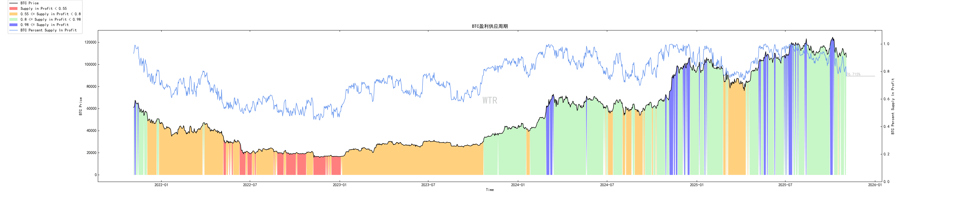Click the 'Time' x-axis label
The image size is (980, 202).
click(490, 190)
